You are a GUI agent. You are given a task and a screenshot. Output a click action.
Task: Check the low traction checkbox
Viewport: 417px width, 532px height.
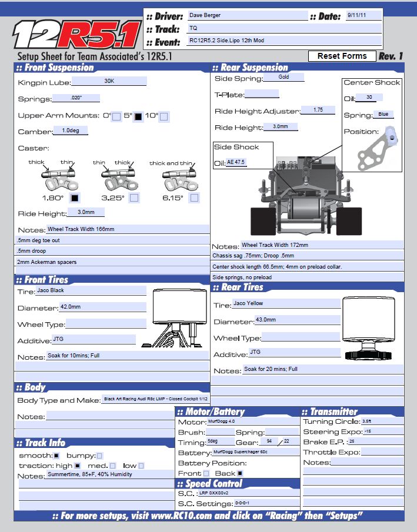pyautogui.click(x=141, y=466)
